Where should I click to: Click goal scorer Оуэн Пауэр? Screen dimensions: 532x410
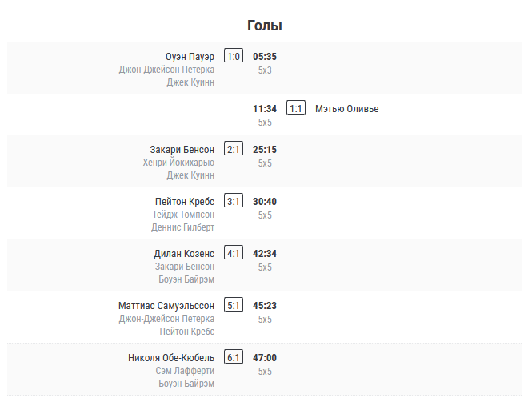[190, 57]
